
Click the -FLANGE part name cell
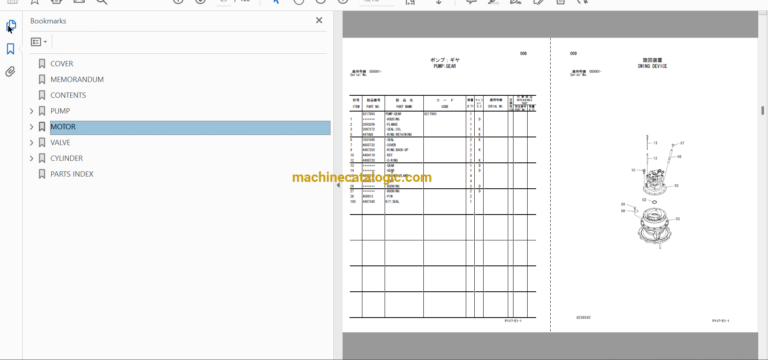tap(392, 124)
